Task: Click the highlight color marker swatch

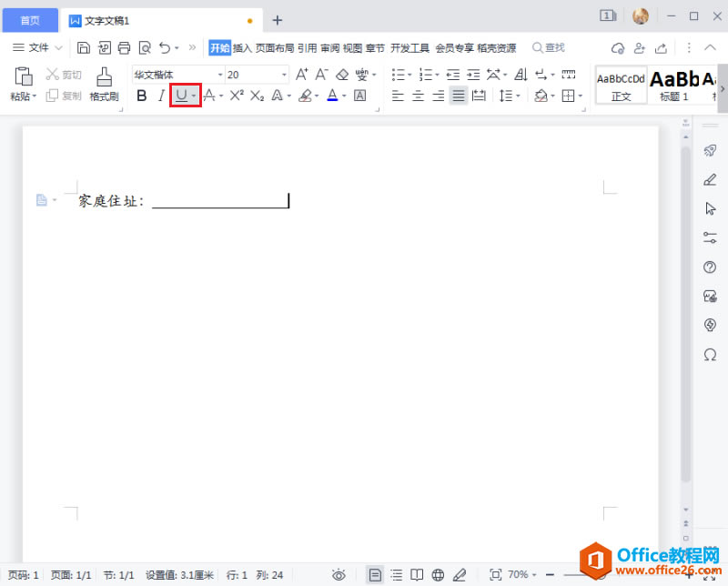Action: (x=305, y=96)
